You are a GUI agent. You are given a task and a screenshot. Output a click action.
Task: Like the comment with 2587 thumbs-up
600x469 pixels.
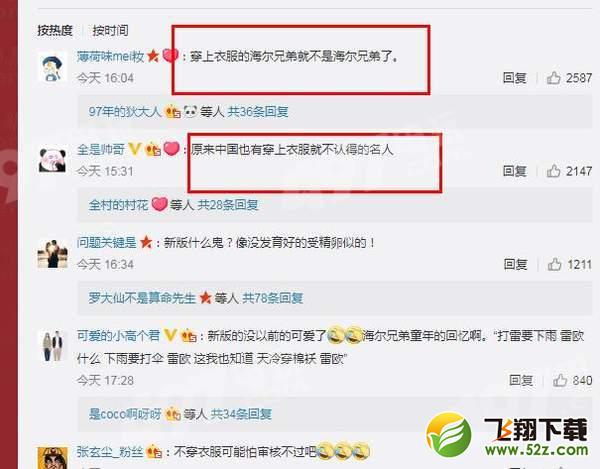(x=553, y=78)
